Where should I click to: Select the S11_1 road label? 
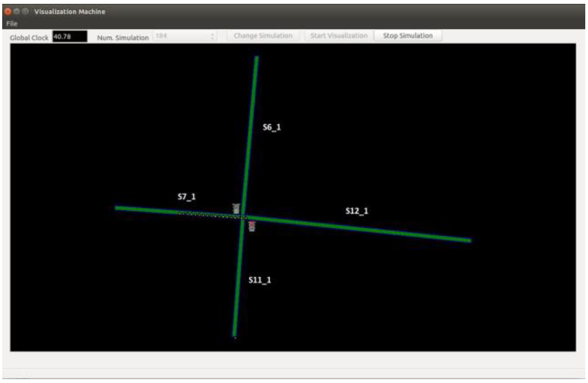[x=260, y=280]
